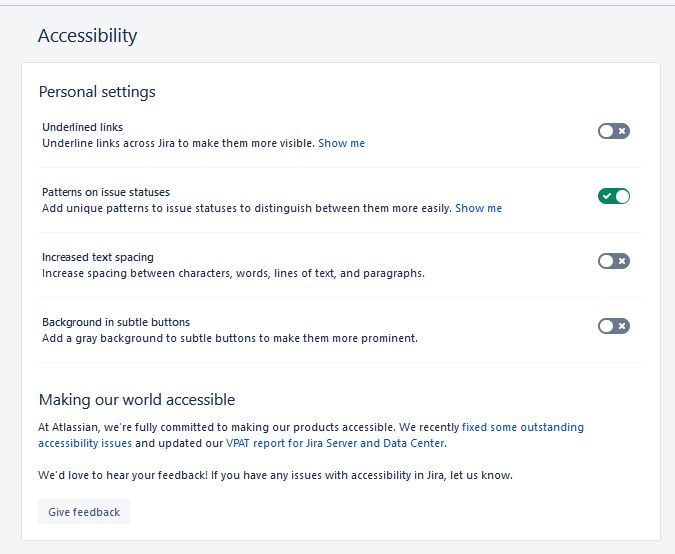675x554 pixels.
Task: Turn off Patterns on issue statuses switch
Action: click(613, 196)
